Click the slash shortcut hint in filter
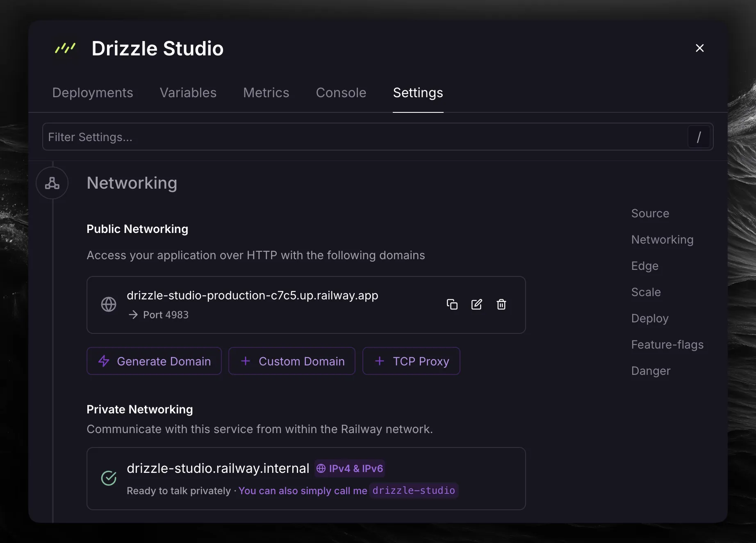 (699, 137)
